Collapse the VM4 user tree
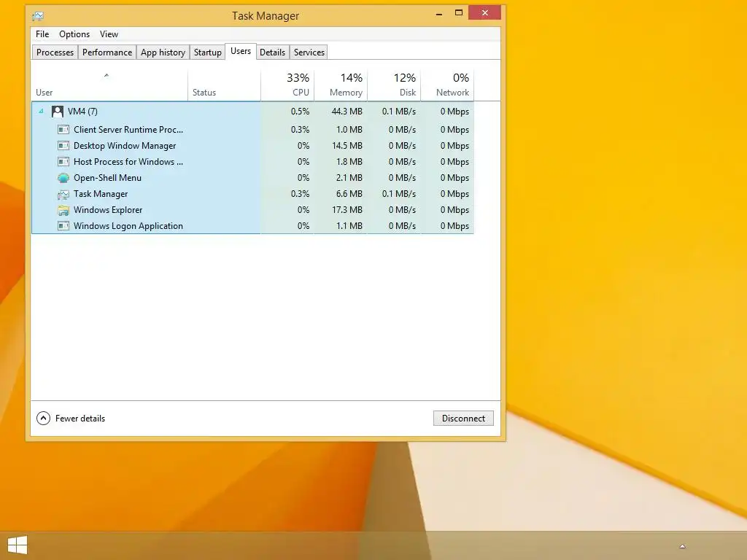 [41, 112]
